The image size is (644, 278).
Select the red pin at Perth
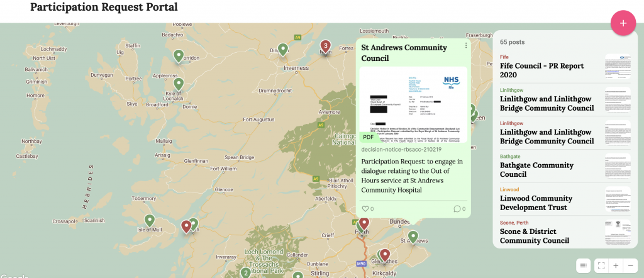[364, 224]
